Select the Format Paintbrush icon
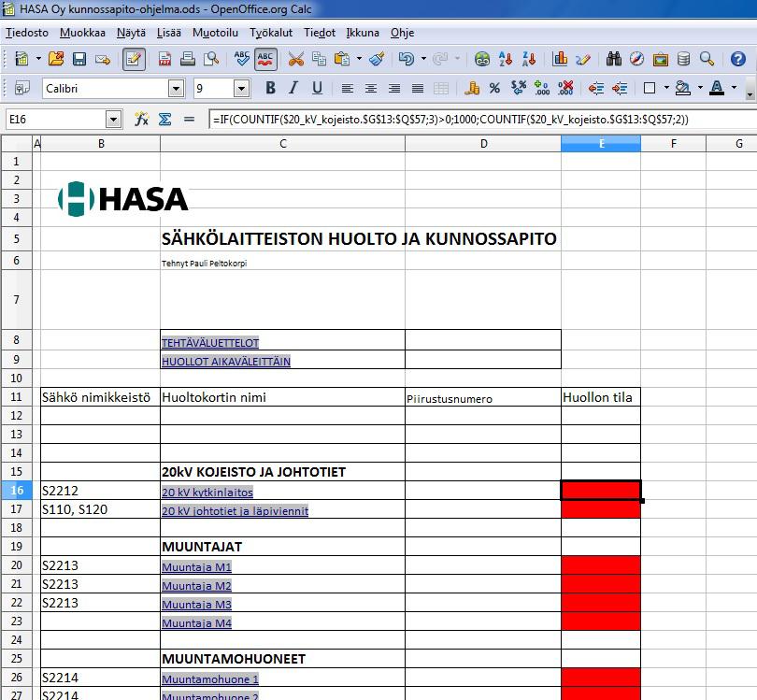 coord(377,59)
